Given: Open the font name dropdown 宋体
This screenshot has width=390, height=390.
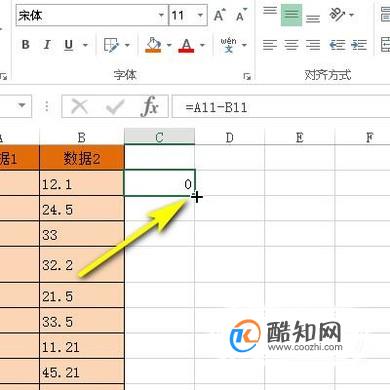Looking at the screenshot, I should [161, 15].
